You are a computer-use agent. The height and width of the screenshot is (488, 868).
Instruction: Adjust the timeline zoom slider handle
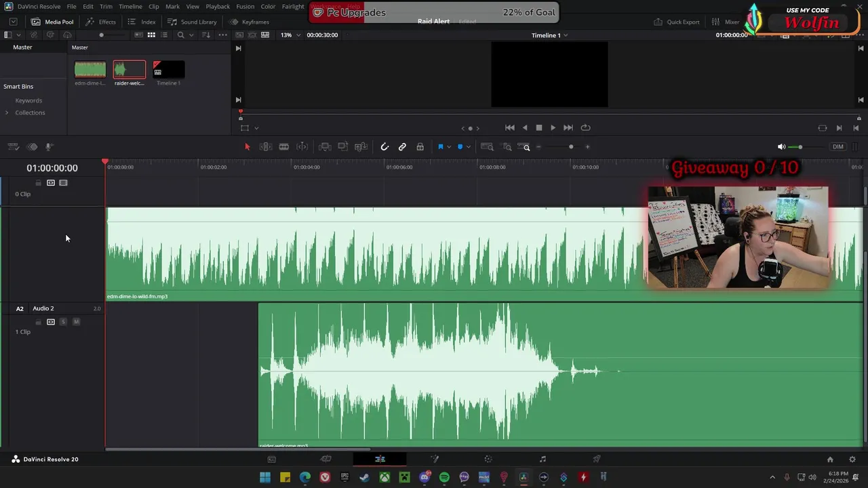coord(571,146)
